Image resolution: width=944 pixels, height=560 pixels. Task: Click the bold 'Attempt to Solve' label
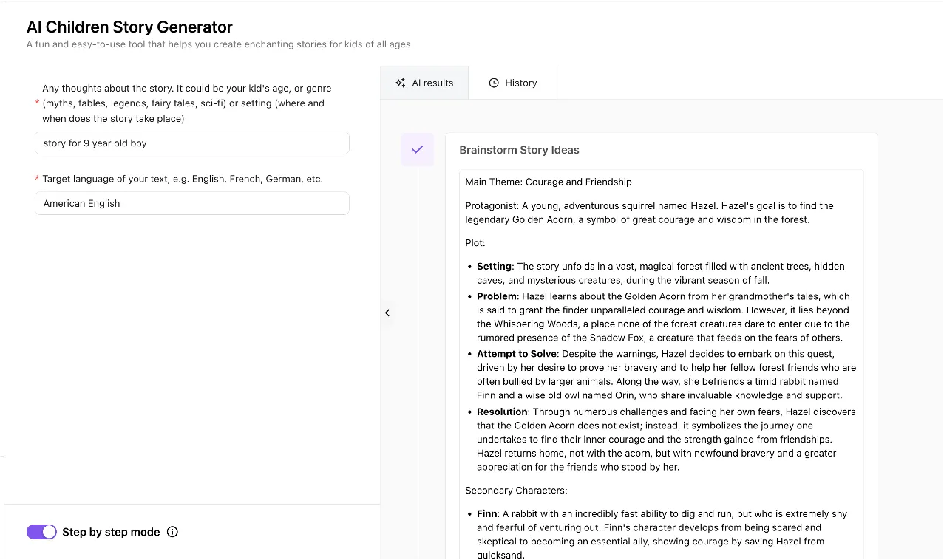(516, 354)
